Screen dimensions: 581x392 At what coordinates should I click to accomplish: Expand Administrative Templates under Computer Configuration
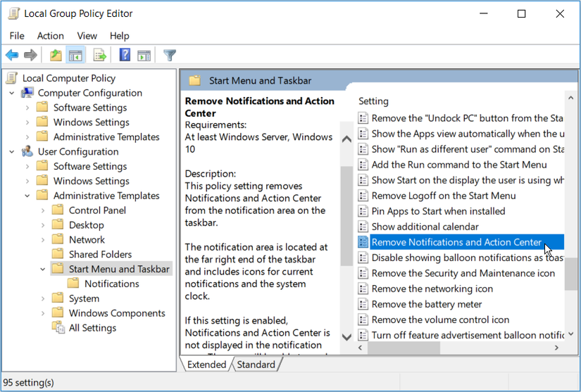[27, 137]
